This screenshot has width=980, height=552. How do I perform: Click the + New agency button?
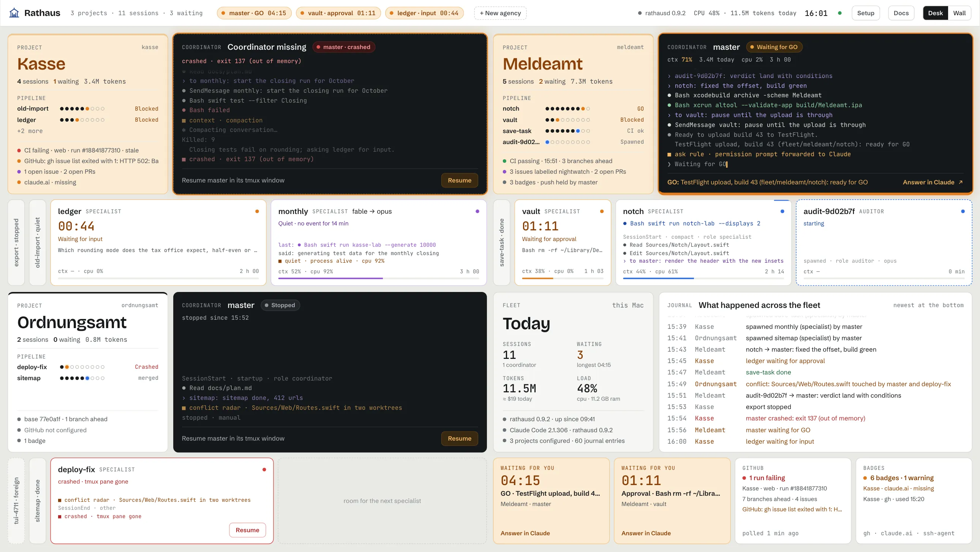[x=500, y=13]
